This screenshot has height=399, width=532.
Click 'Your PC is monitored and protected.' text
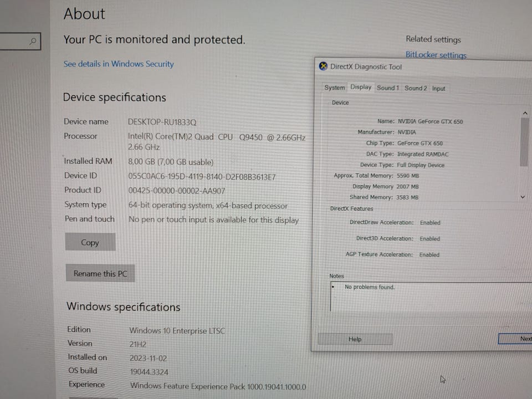tap(154, 40)
